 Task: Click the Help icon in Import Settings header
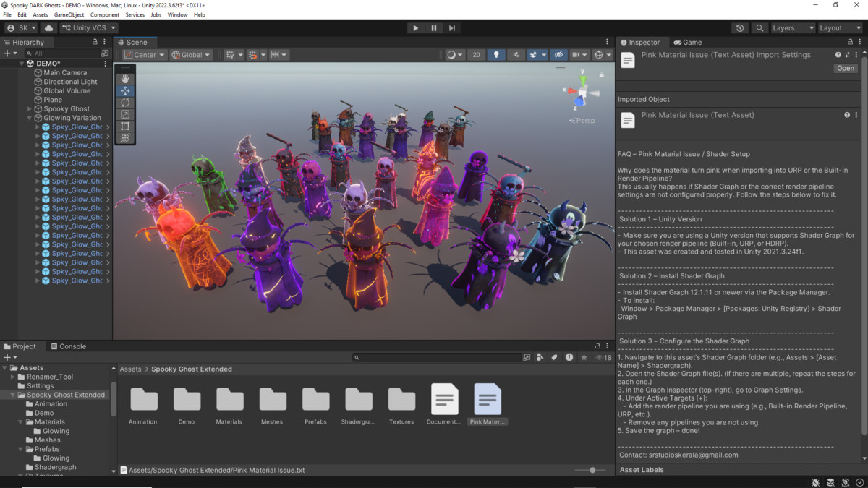click(838, 55)
